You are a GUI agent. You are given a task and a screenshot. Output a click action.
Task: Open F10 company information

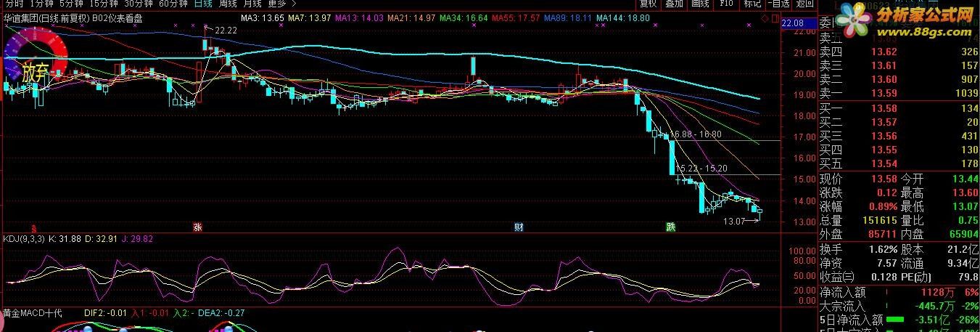point(726,4)
